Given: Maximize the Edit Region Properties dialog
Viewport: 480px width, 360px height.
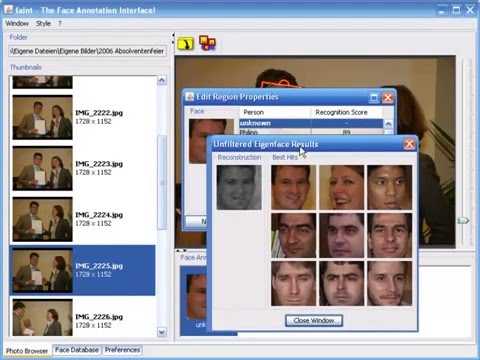Looking at the screenshot, I should (374, 98).
